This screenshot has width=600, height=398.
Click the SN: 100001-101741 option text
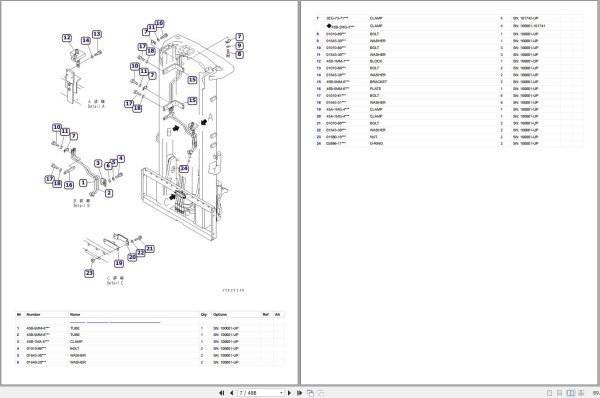click(x=529, y=26)
